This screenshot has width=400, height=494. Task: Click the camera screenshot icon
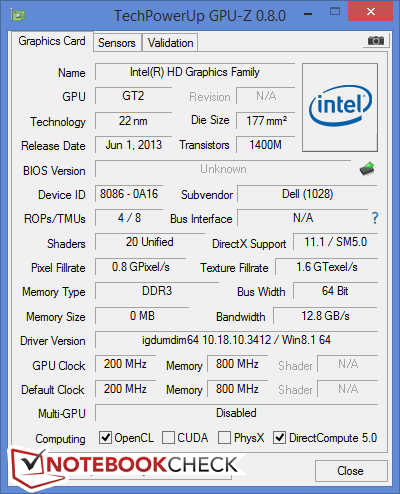click(x=376, y=41)
